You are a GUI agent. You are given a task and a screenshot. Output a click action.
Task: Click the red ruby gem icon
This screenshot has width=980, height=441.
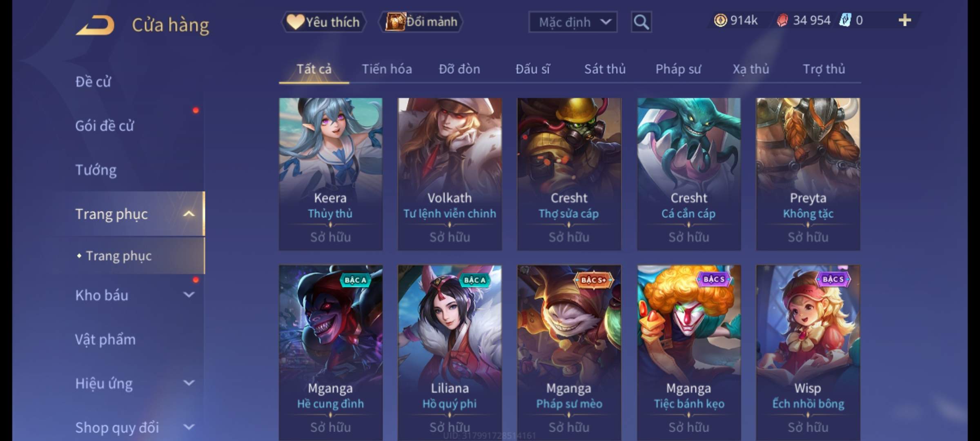[782, 20]
